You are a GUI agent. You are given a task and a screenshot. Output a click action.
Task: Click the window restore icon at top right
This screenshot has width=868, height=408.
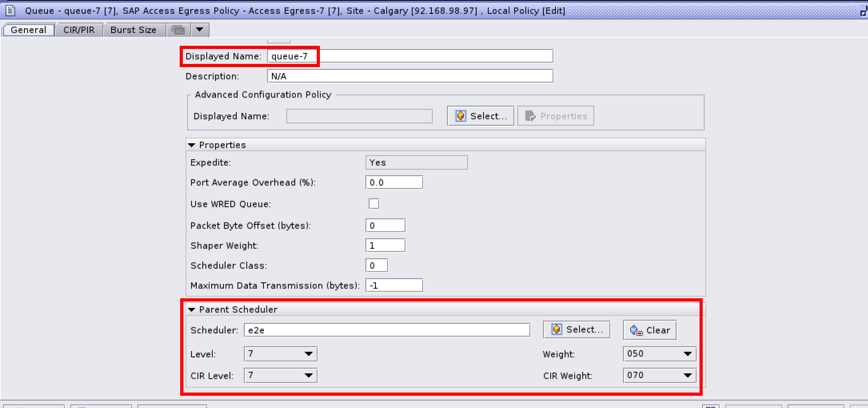[x=863, y=11]
